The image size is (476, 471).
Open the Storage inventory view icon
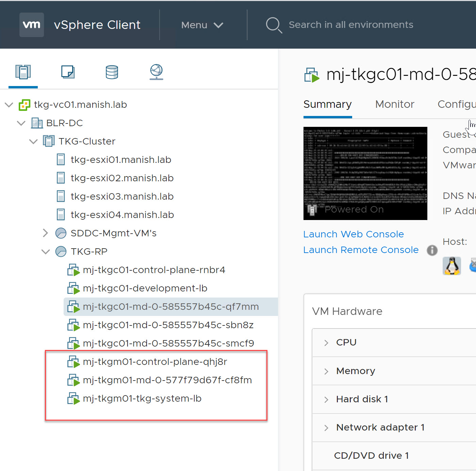tap(112, 72)
